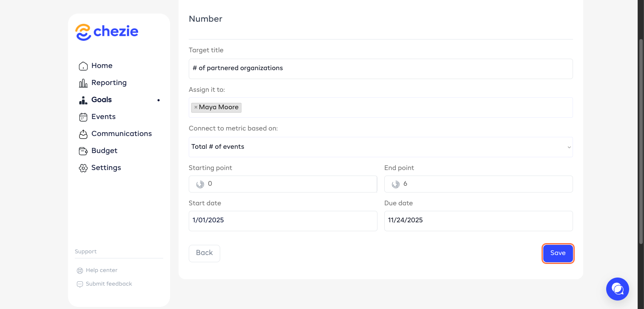Image resolution: width=644 pixels, height=309 pixels.
Task: Click the Goals podium icon
Action: (83, 100)
